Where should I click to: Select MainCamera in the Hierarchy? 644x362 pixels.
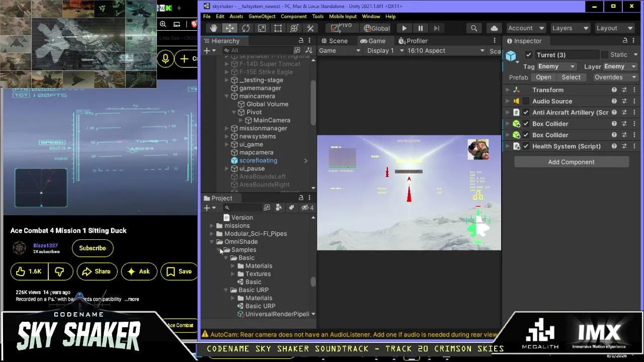272,120
